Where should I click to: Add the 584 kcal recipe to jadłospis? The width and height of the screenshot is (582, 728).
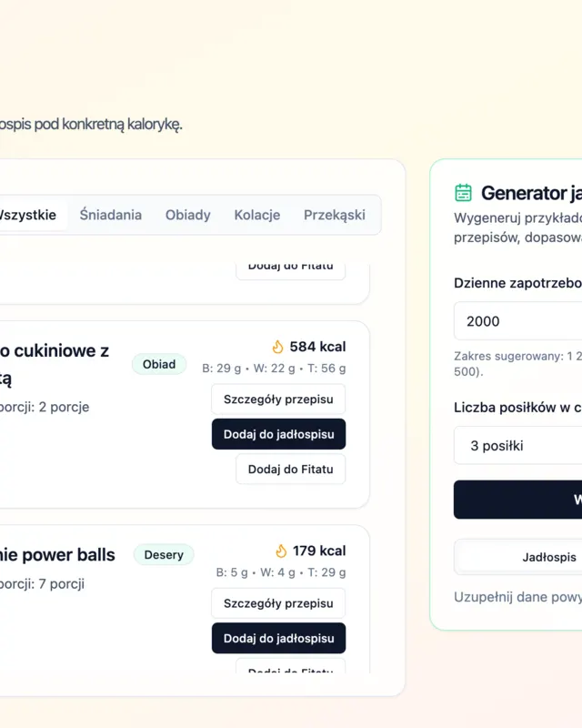(278, 434)
